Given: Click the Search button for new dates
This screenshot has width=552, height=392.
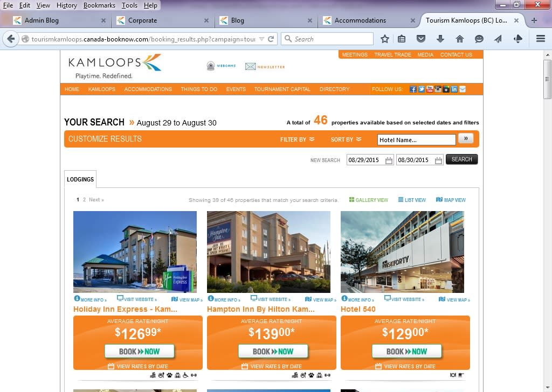Looking at the screenshot, I should tap(462, 159).
